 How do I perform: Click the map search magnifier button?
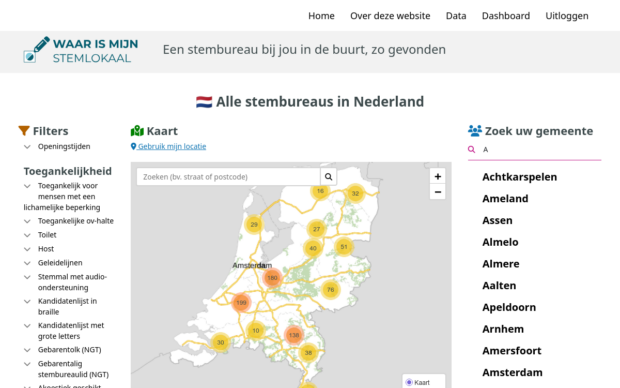(328, 177)
